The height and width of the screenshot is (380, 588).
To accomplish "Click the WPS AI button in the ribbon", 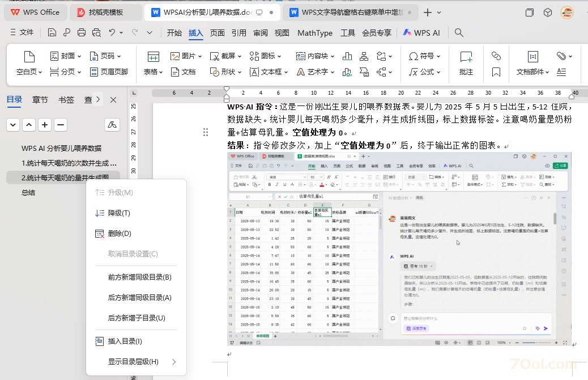I will coord(421,33).
